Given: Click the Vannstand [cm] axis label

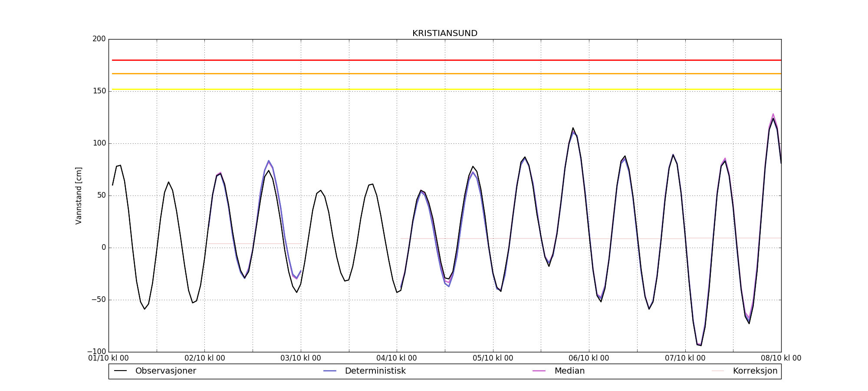Looking at the screenshot, I should (79, 195).
